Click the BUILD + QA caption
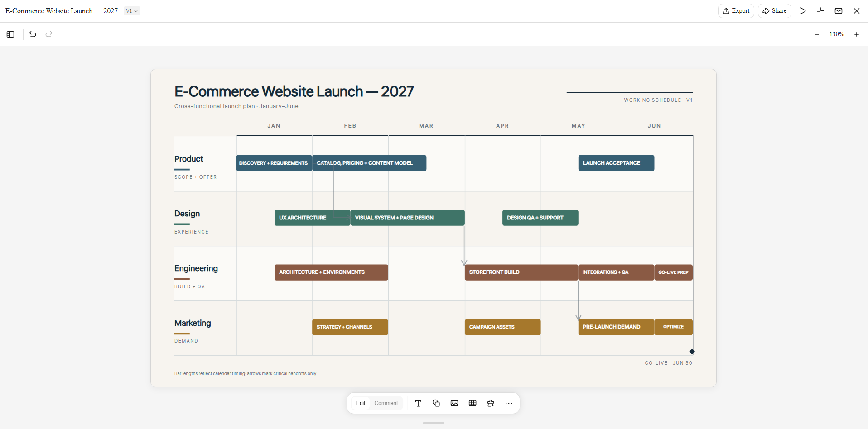Image resolution: width=868 pixels, height=429 pixels. point(190,286)
